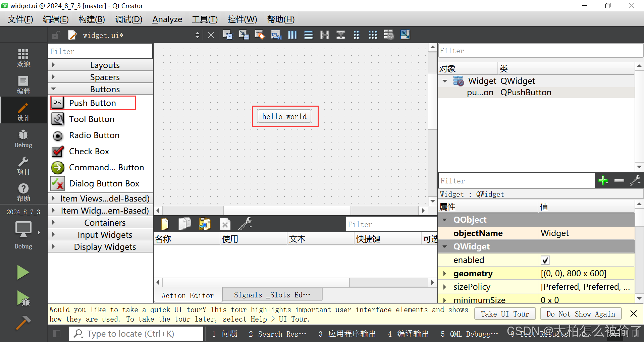Expand sizePolicy property row
The height and width of the screenshot is (342, 644).
tap(445, 287)
